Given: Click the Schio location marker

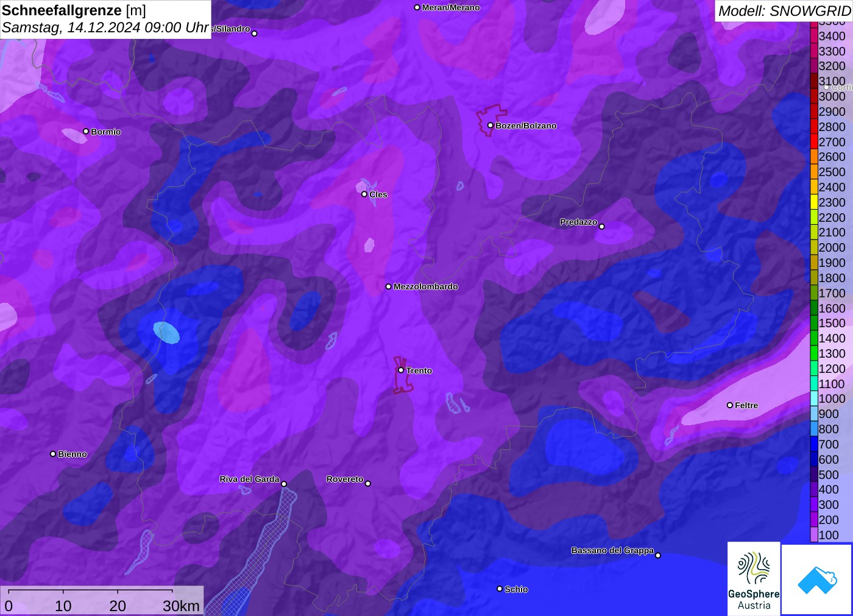Looking at the screenshot, I should point(500,589).
